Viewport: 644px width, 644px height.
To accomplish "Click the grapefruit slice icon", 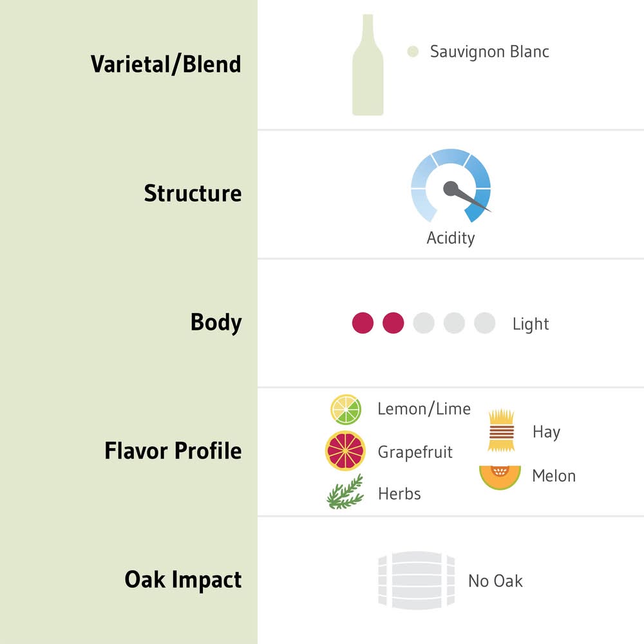I will tap(345, 451).
